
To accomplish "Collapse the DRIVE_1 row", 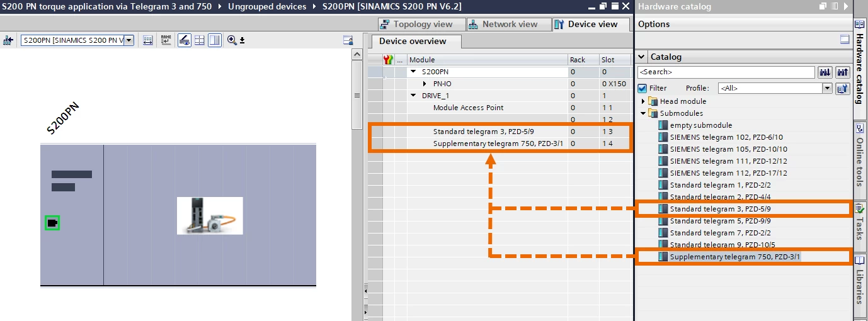I will pos(414,96).
